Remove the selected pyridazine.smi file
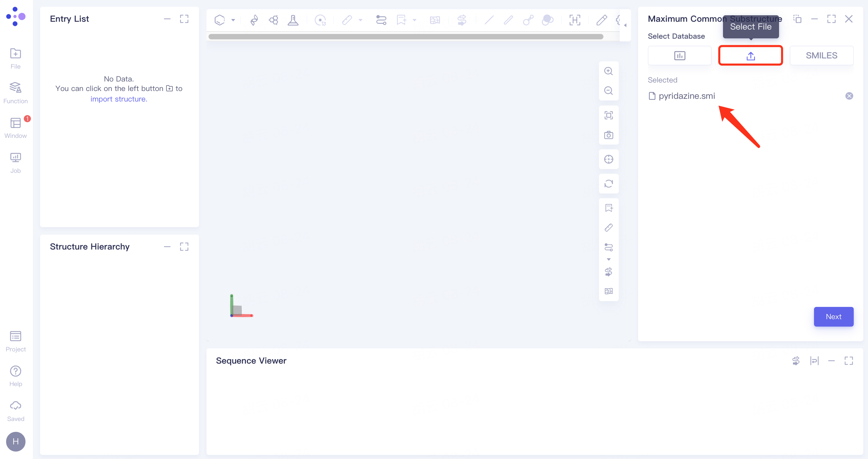 (849, 96)
